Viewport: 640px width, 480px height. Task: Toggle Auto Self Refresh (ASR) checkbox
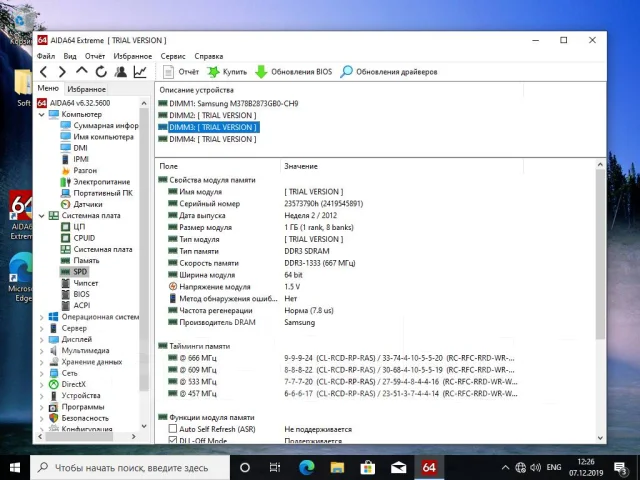tap(173, 429)
